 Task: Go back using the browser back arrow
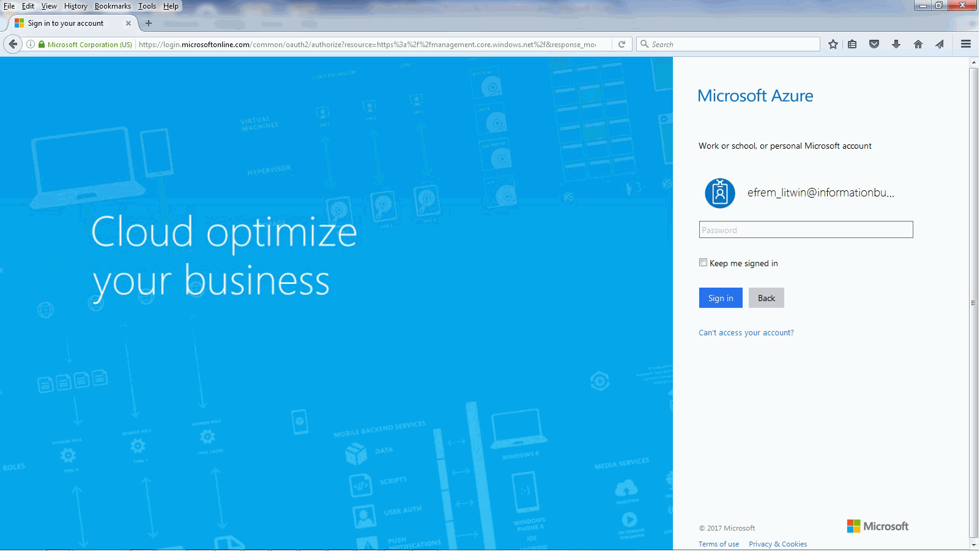click(13, 44)
